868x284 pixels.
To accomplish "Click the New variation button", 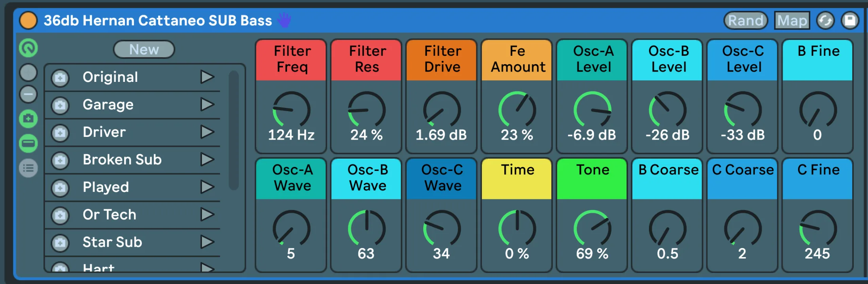I will coord(144,49).
